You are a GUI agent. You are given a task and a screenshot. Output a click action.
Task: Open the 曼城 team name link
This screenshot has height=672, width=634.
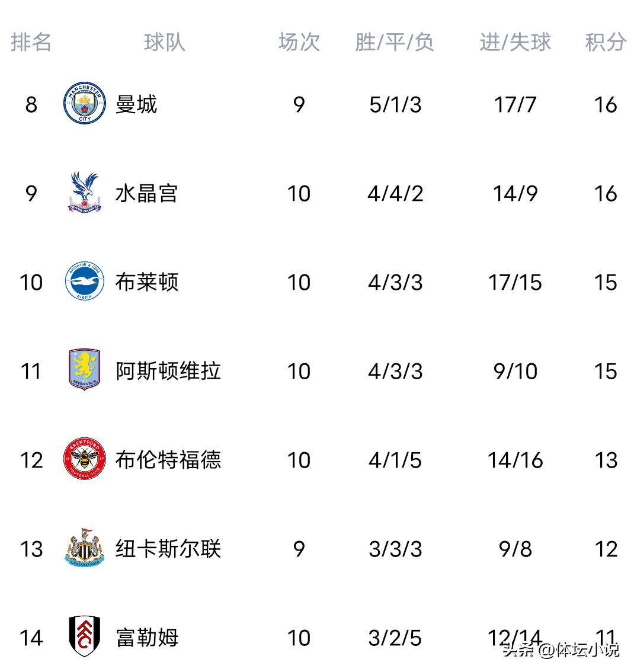136,104
